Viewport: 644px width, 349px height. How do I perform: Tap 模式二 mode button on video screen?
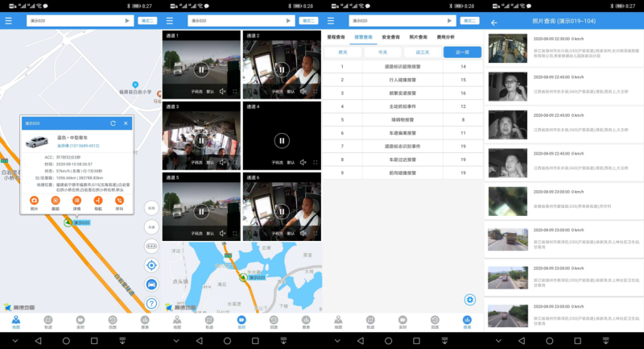pyautogui.click(x=308, y=21)
